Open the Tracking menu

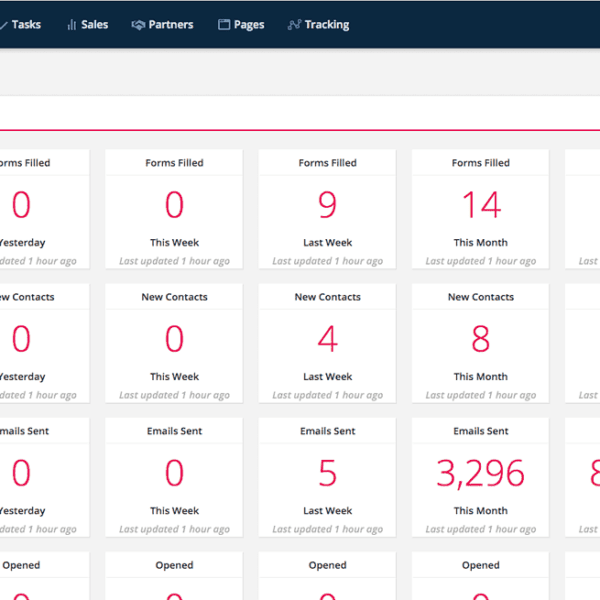click(x=318, y=25)
